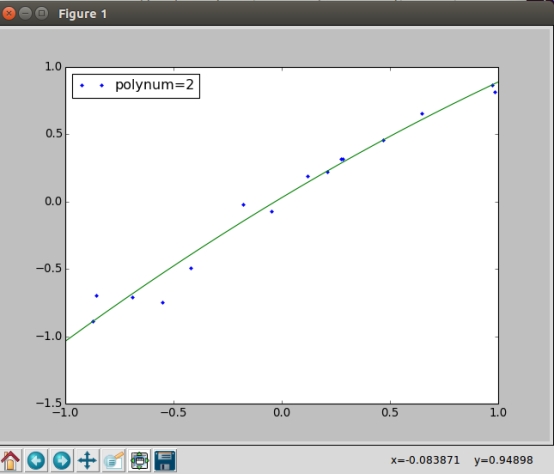Click the Figure 1 window title
554x474 pixels.
pyautogui.click(x=83, y=14)
